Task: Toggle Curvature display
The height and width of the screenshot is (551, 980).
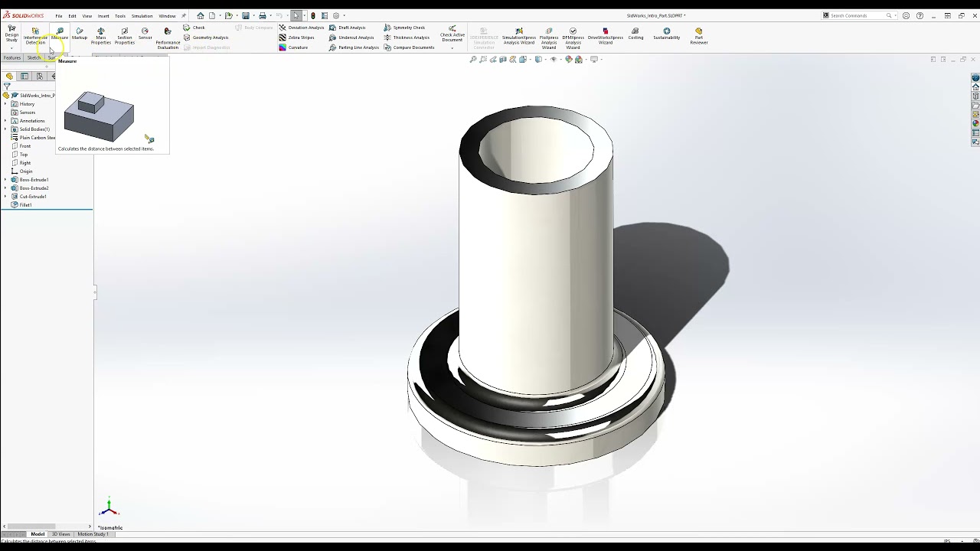Action: click(294, 47)
